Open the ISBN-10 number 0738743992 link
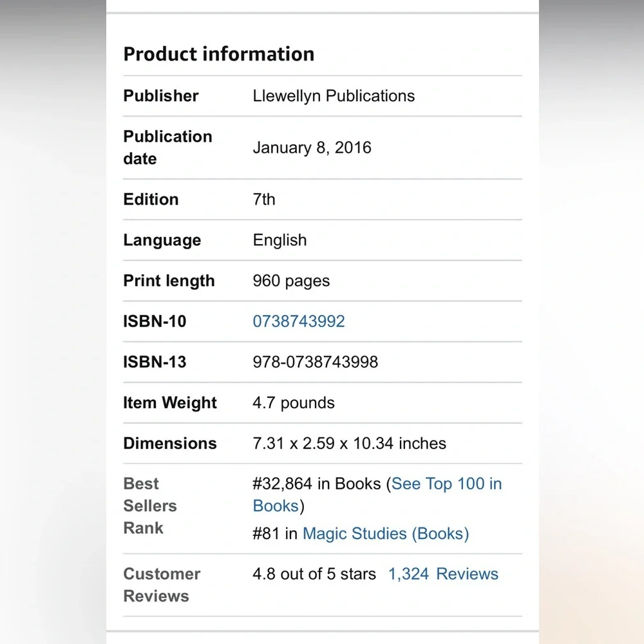This screenshot has height=644, width=644. point(299,321)
